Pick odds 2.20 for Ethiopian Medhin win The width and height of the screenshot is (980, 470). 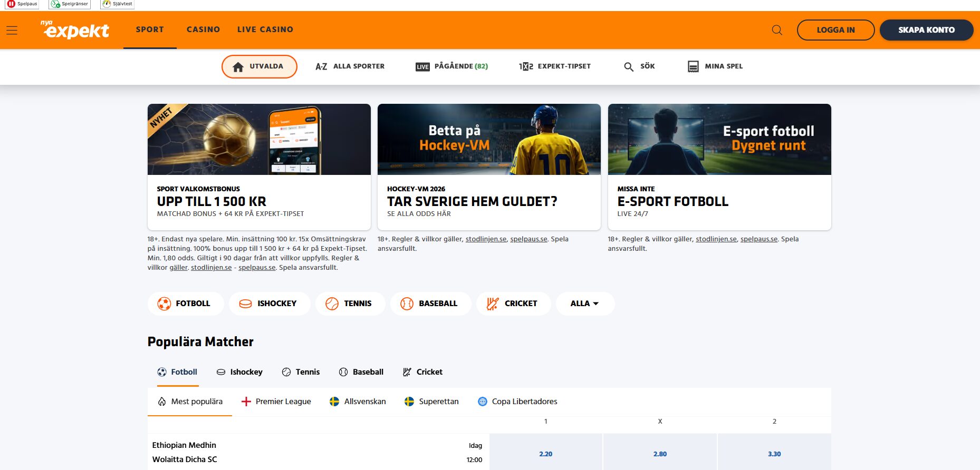pos(545,454)
